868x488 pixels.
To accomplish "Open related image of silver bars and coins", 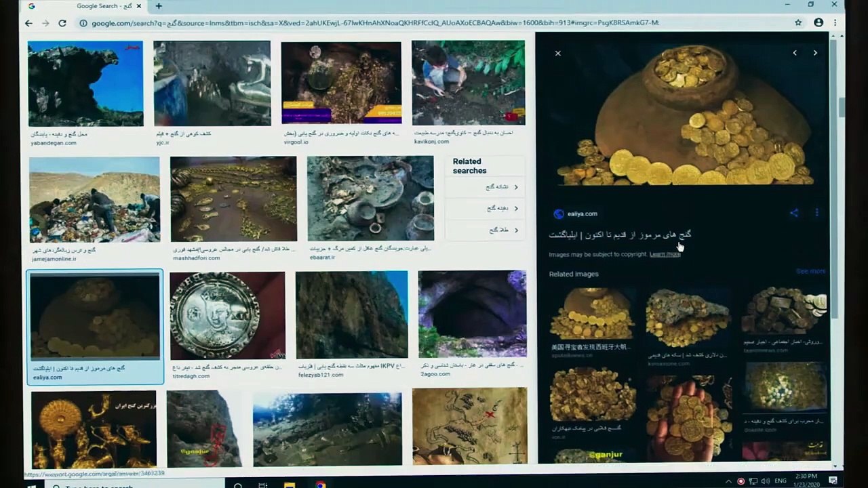I will (x=785, y=311).
